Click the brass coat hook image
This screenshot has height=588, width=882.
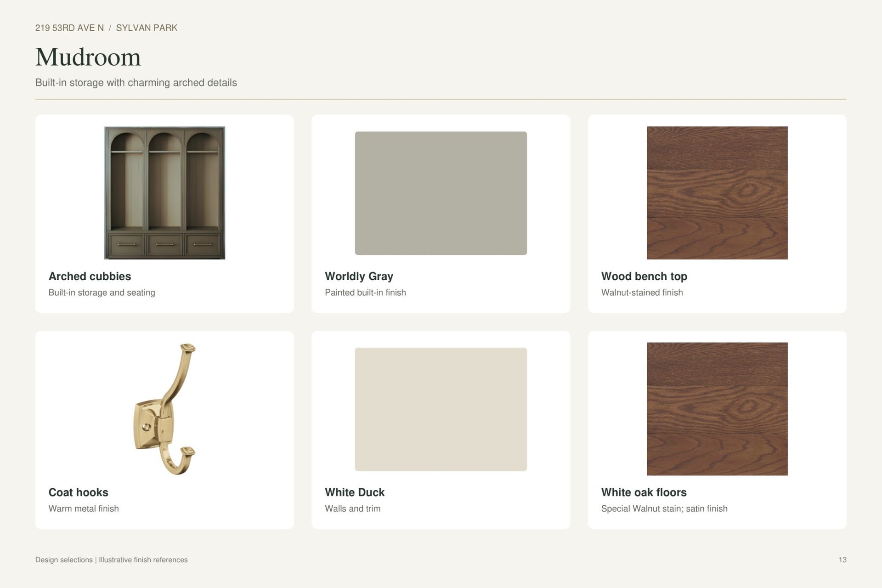click(x=165, y=409)
